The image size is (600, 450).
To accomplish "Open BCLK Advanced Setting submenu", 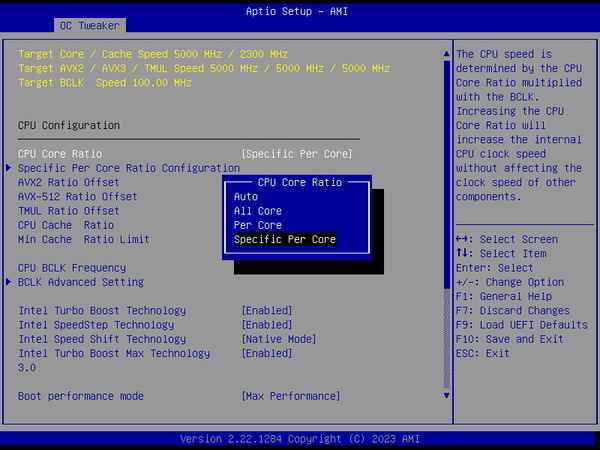I will click(x=81, y=282).
